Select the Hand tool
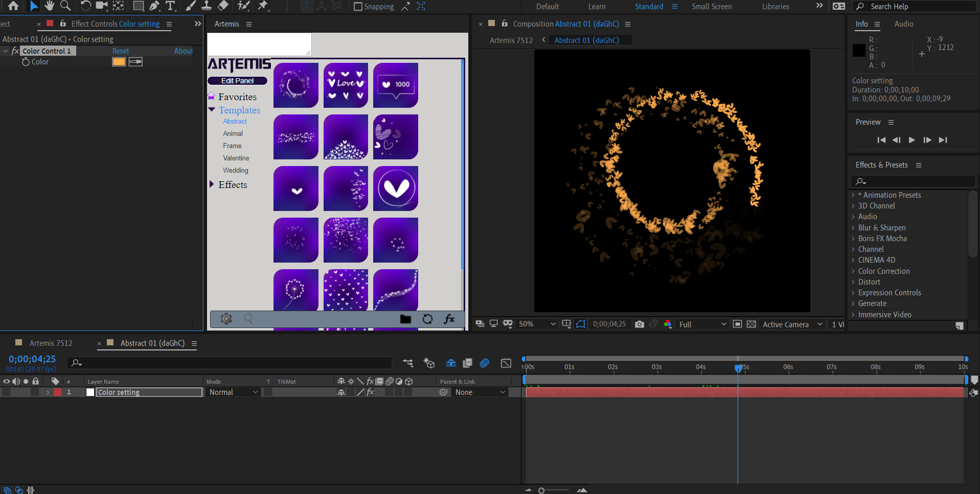This screenshot has width=980, height=494. click(x=49, y=6)
